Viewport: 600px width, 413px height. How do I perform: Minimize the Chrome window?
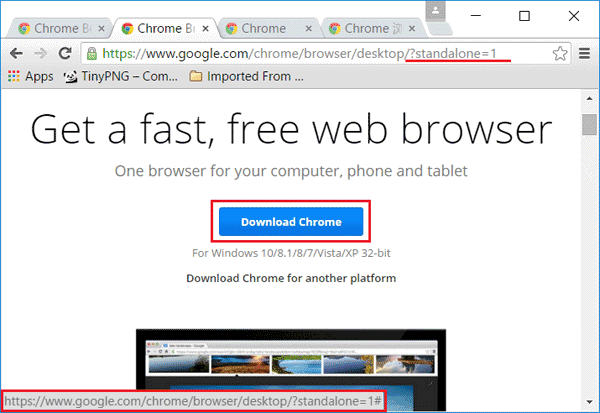coord(476,16)
